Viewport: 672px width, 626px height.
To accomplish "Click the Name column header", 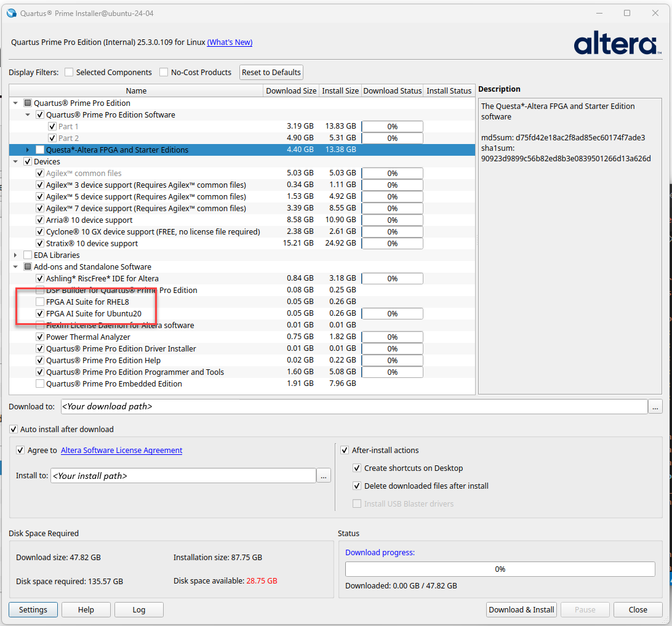I will (136, 91).
